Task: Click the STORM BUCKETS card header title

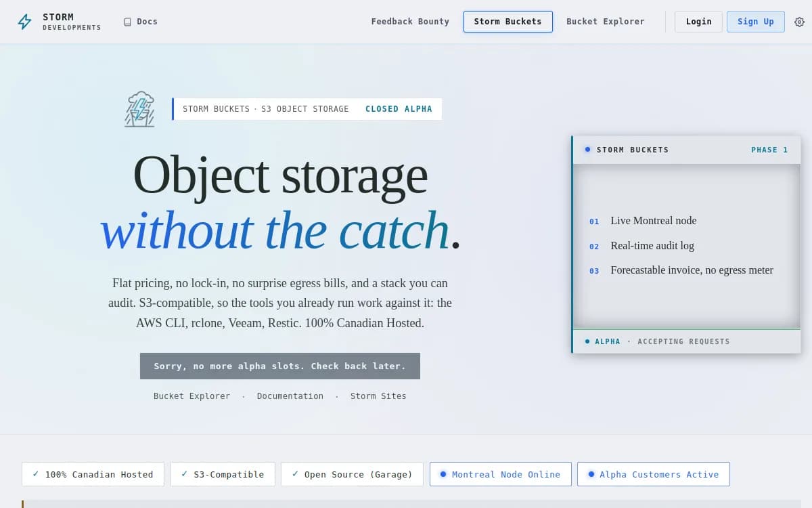Action: click(633, 150)
